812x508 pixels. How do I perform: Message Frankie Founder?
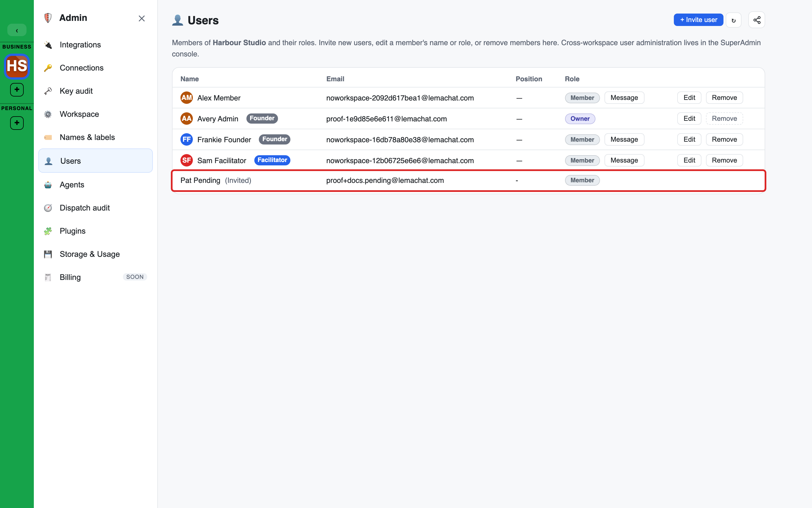click(x=624, y=139)
